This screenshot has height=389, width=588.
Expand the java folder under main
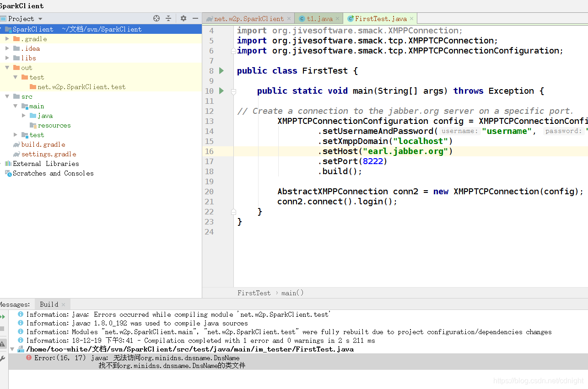pos(24,116)
